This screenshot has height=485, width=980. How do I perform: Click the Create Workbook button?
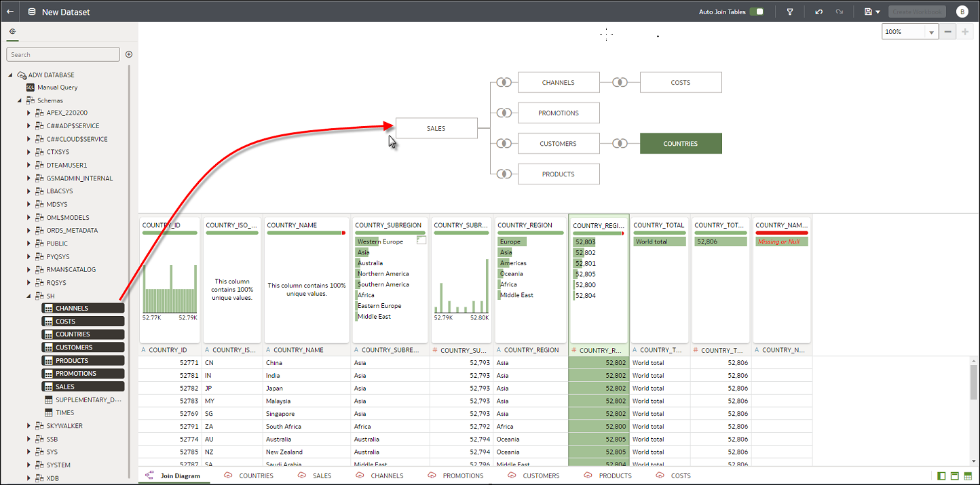point(917,12)
